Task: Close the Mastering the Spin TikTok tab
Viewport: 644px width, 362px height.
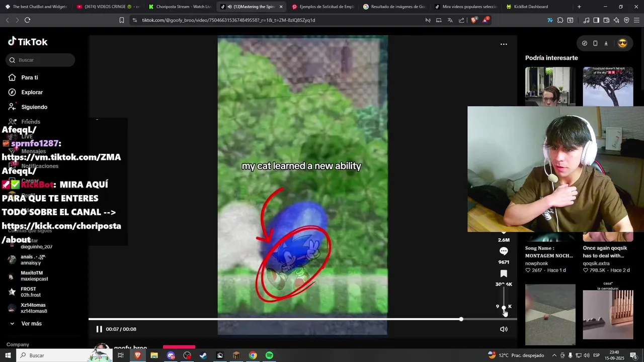Action: coord(281,7)
